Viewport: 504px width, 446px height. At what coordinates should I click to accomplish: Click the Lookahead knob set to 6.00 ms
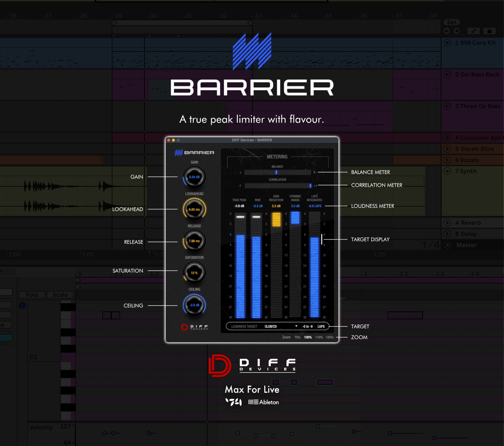pos(194,209)
